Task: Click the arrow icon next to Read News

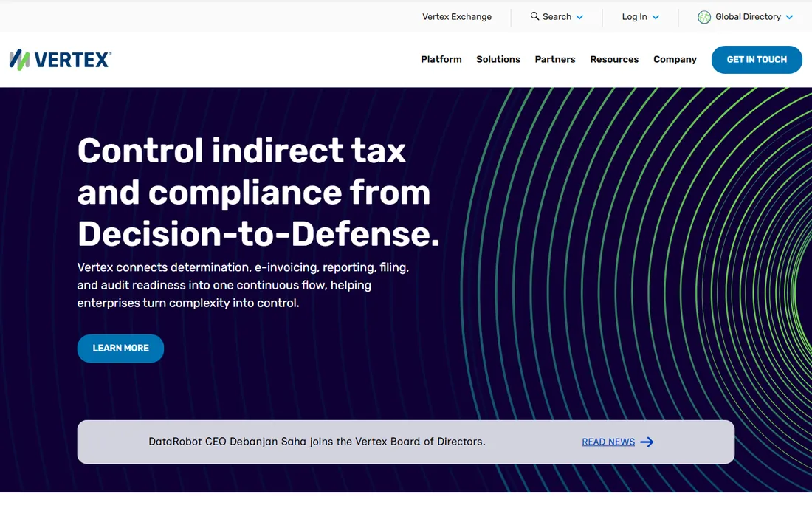Action: pyautogui.click(x=647, y=442)
